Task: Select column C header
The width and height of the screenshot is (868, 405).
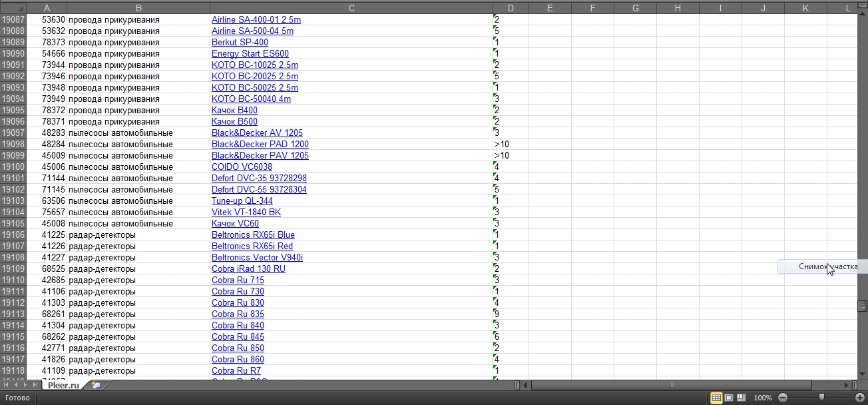Action: (x=351, y=8)
